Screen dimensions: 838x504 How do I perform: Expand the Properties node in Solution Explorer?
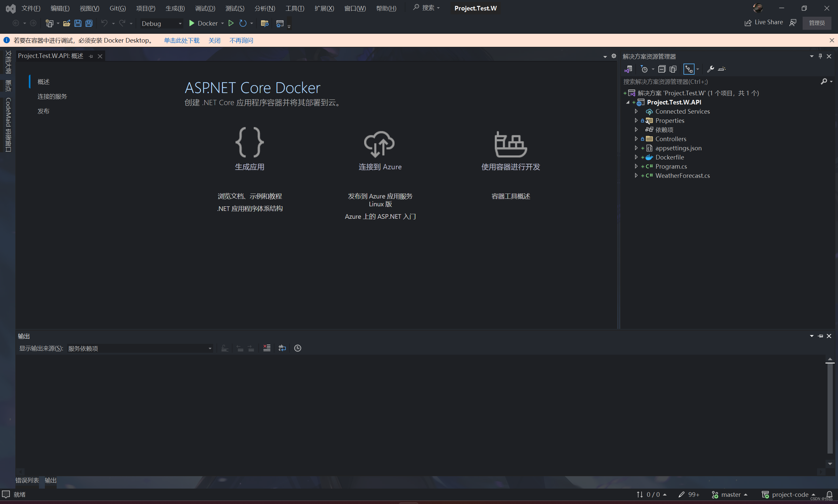636,120
